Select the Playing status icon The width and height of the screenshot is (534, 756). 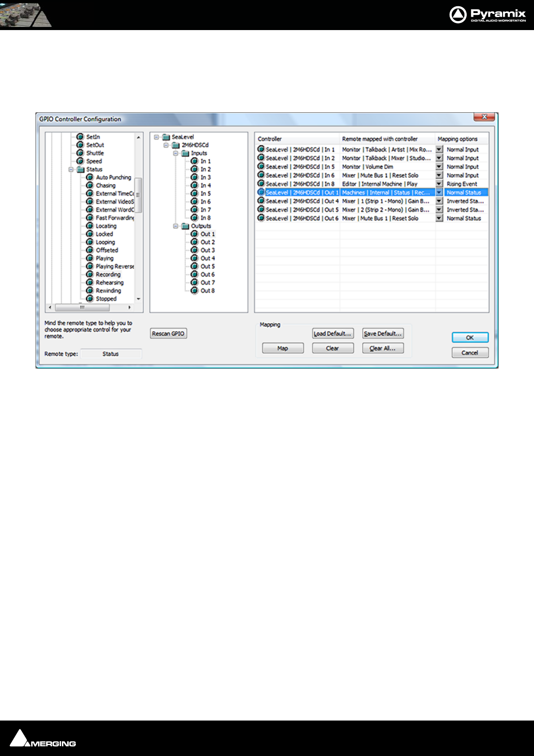tap(90, 258)
